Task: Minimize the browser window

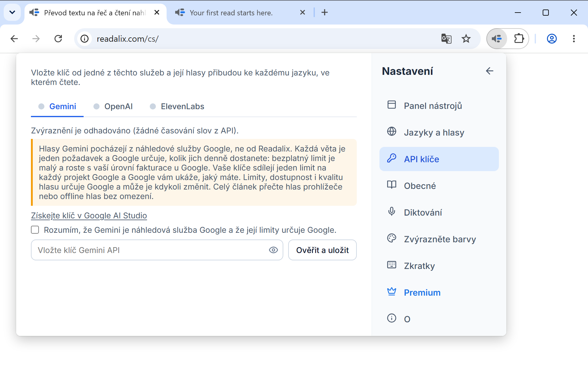Action: point(518,13)
